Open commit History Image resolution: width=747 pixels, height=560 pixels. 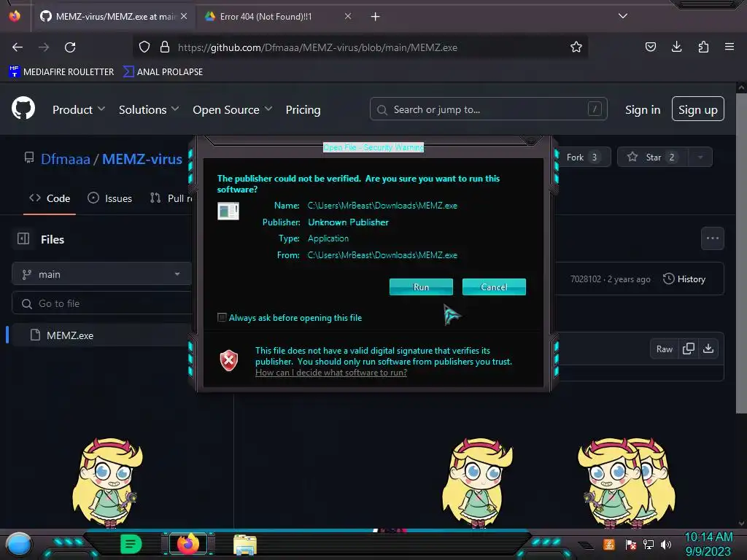[x=684, y=279]
